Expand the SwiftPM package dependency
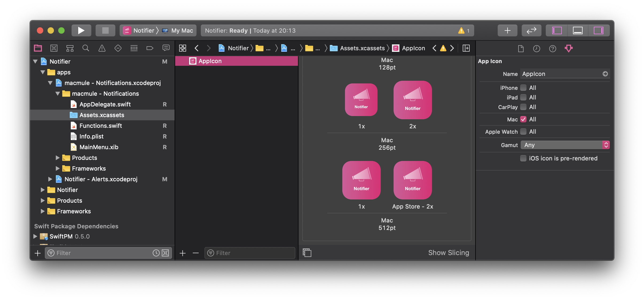The width and height of the screenshot is (644, 300). coord(35,236)
